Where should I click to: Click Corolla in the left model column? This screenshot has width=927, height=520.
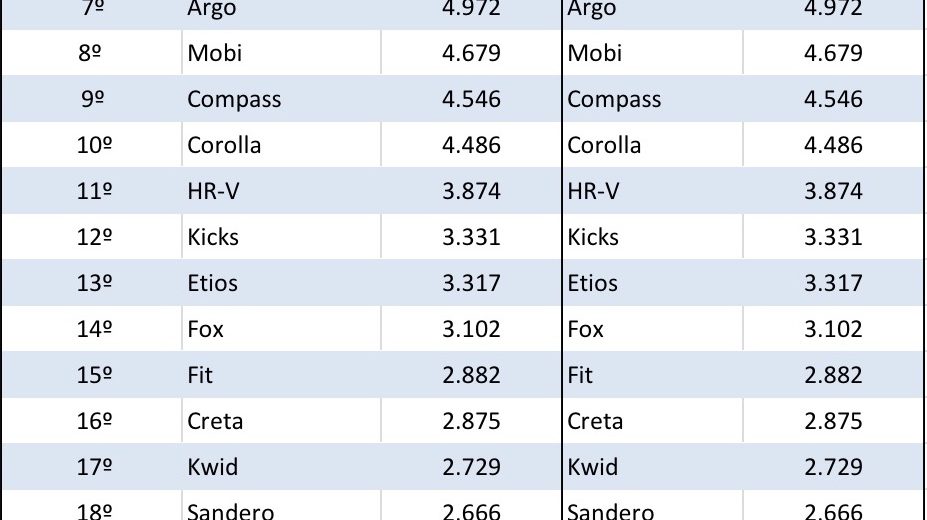[x=224, y=145]
